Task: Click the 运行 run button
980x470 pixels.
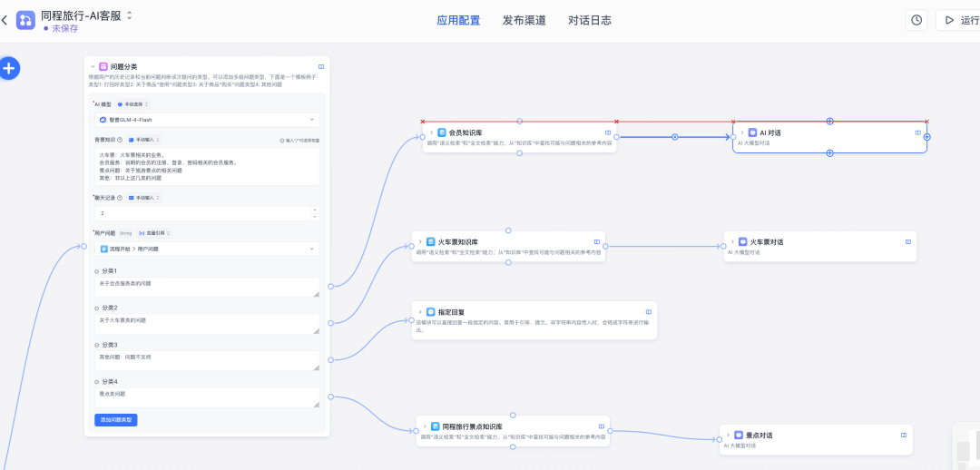Action: [959, 20]
